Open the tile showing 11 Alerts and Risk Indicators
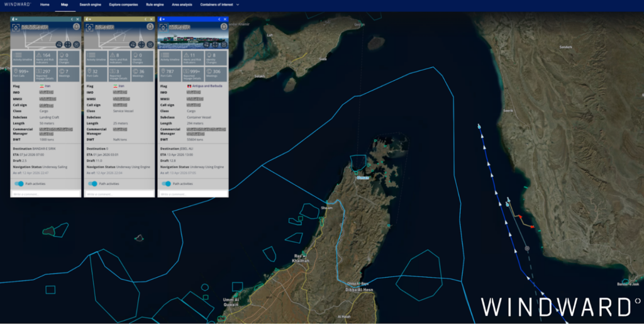The image size is (644, 324). (193, 58)
